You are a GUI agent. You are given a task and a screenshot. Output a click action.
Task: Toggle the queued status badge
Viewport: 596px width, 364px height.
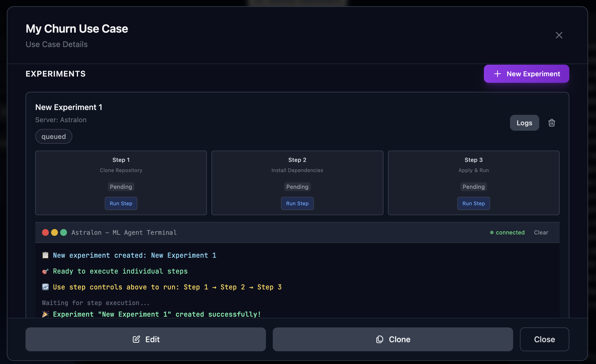pos(54,136)
